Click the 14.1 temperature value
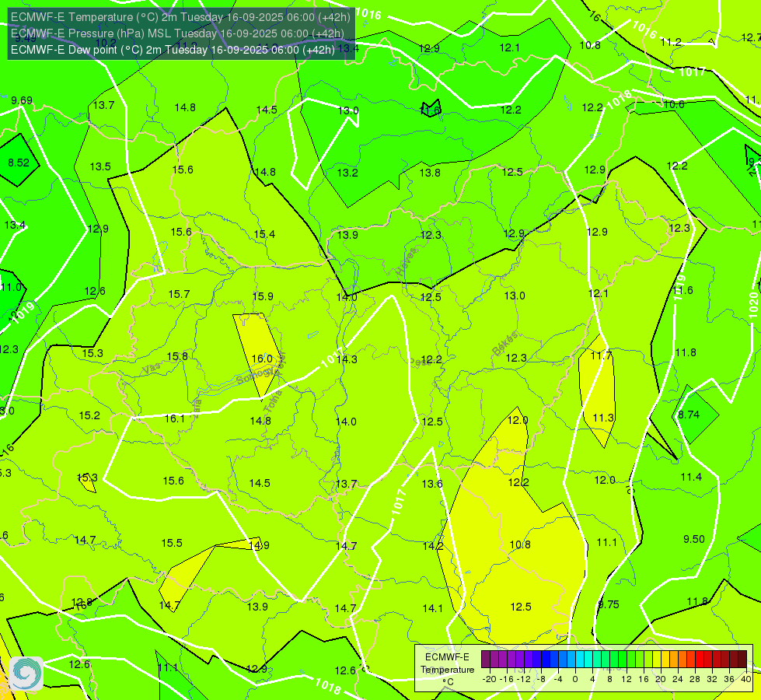The image size is (761, 700). [x=432, y=608]
